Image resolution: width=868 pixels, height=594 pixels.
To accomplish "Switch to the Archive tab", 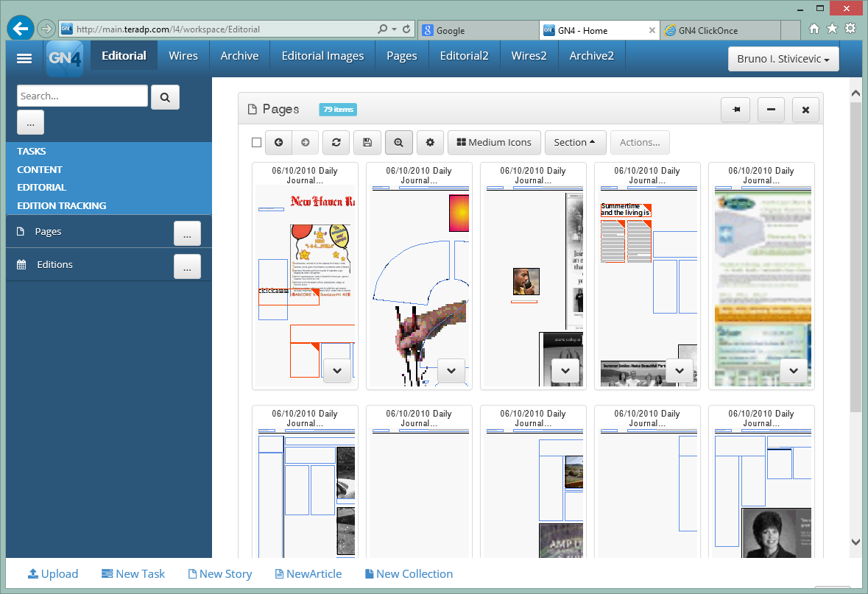I will pos(240,56).
